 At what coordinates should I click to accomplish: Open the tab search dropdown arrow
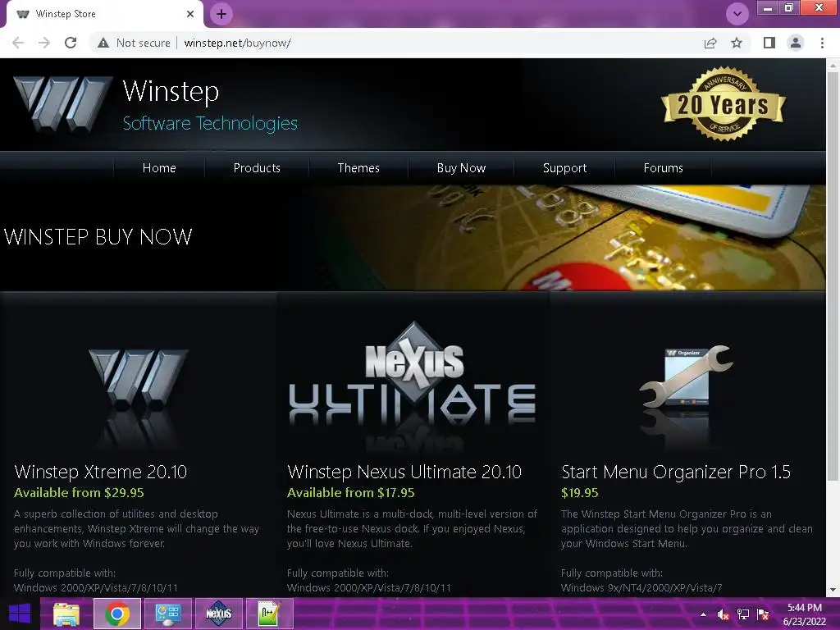(x=737, y=14)
